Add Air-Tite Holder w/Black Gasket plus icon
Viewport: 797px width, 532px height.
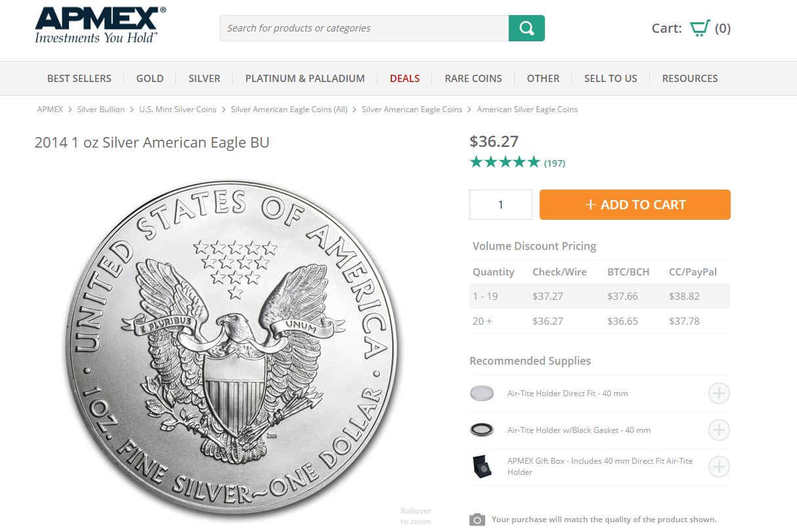(x=719, y=430)
